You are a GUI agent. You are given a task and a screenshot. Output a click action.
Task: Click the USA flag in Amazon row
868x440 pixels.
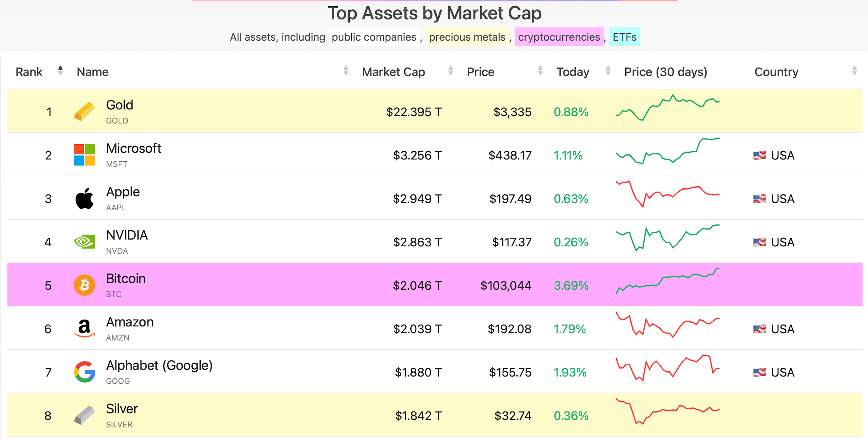pyautogui.click(x=759, y=329)
